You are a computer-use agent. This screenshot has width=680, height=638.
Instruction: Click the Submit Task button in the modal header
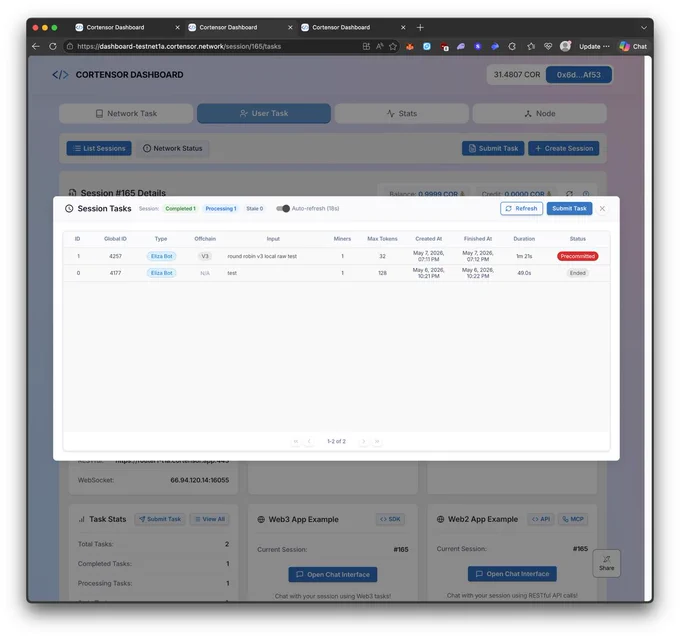coord(569,209)
